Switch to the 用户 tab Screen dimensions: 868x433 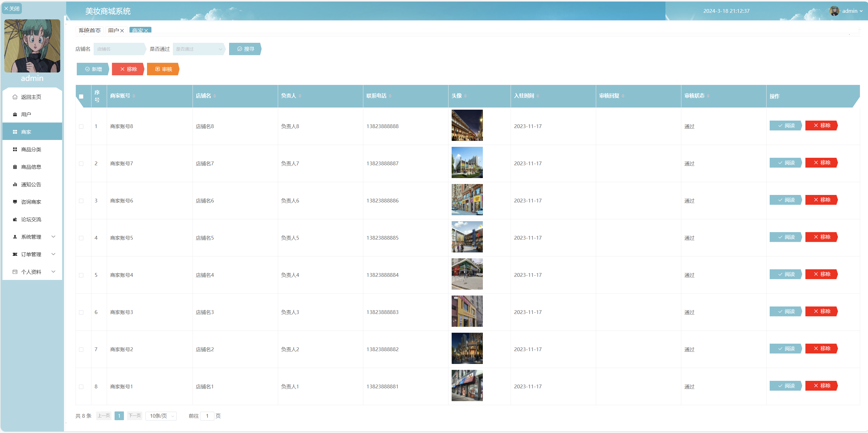(114, 31)
